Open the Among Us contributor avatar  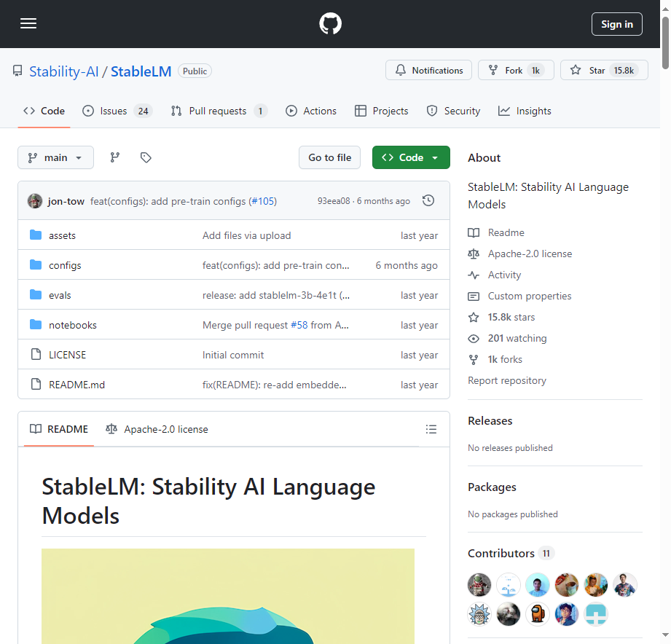[x=538, y=614]
